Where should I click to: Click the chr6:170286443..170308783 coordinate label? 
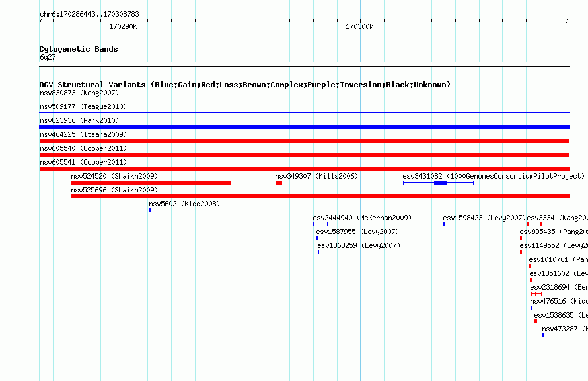click(89, 14)
